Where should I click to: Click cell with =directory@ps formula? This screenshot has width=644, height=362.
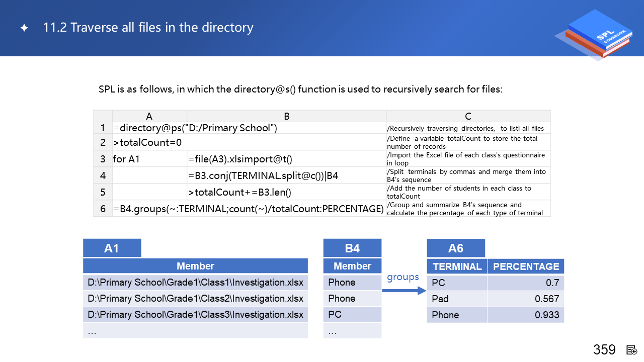pyautogui.click(x=195, y=128)
